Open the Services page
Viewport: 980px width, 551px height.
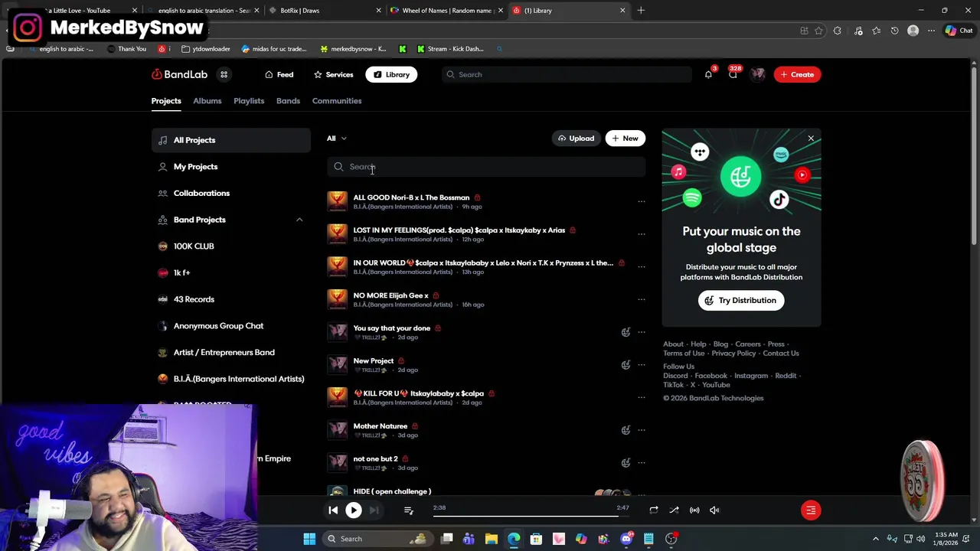click(333, 74)
